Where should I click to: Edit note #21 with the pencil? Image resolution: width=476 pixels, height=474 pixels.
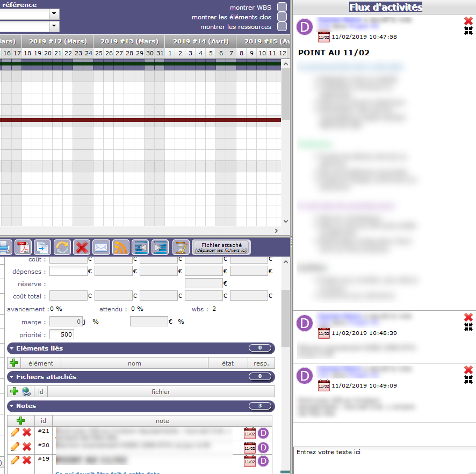(x=15, y=432)
